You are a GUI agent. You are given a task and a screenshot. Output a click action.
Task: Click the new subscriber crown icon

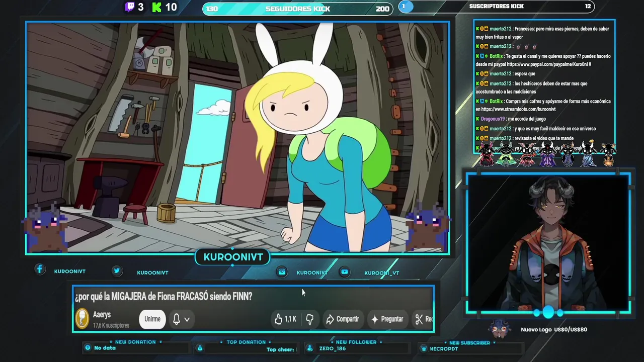424,348
